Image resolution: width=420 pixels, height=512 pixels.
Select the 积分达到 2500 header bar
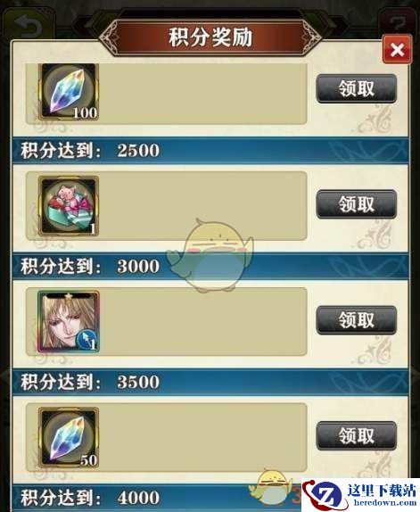coord(210,151)
